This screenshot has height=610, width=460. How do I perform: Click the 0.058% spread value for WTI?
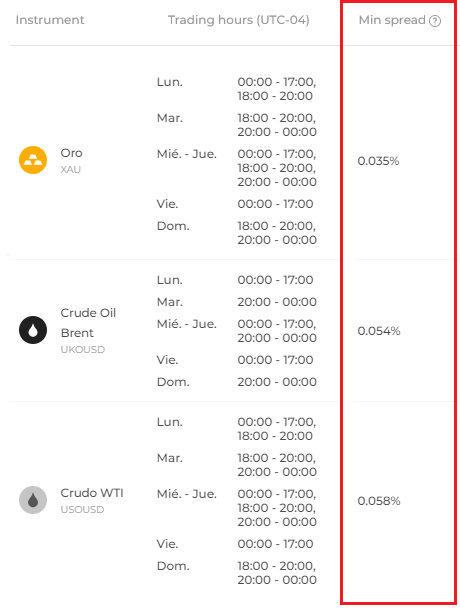click(x=379, y=501)
